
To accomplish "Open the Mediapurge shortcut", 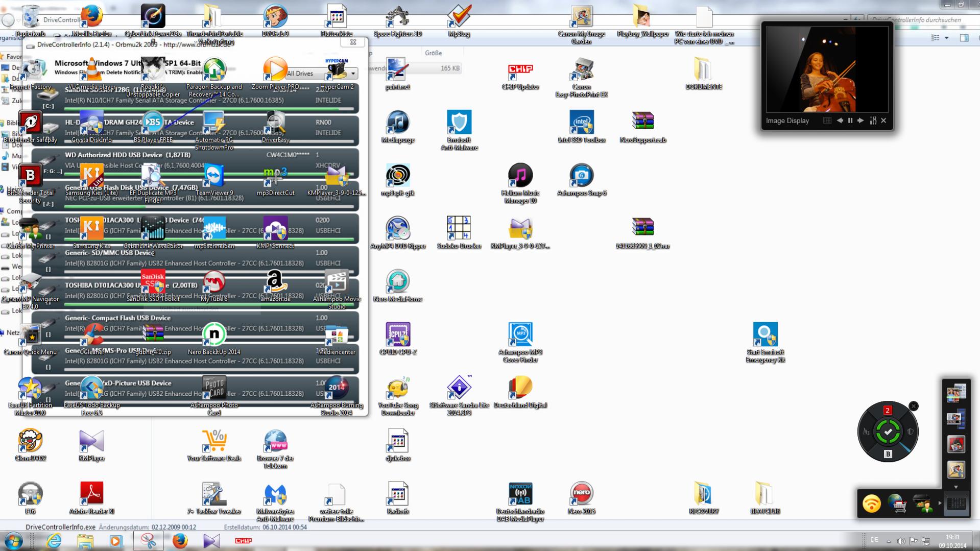I will 398,127.
